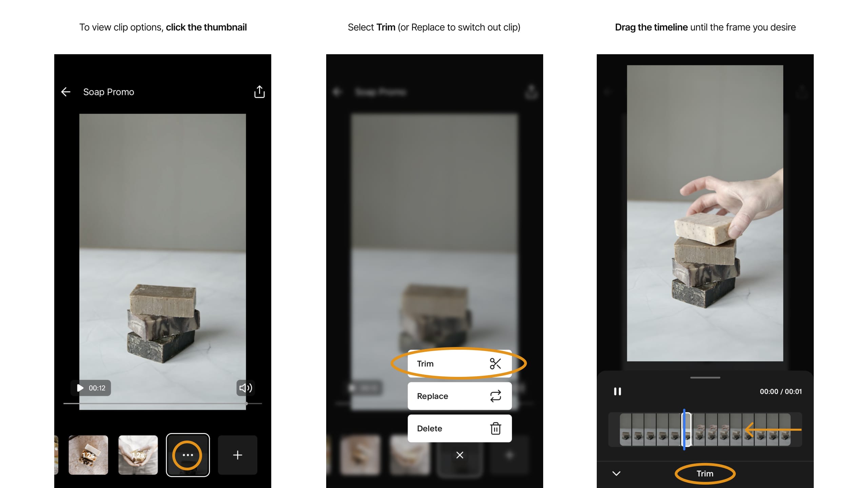Click the back arrow navigation icon
The width and height of the screenshot is (868, 488).
65,91
